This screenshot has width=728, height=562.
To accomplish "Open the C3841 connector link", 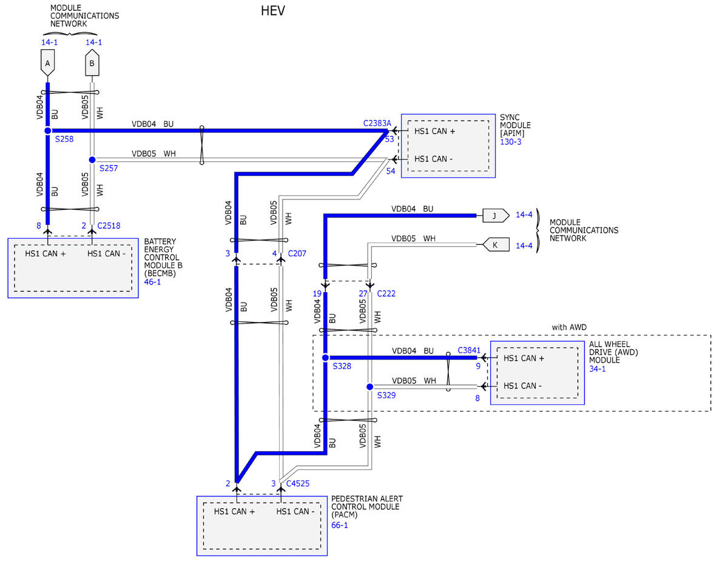I will click(470, 350).
